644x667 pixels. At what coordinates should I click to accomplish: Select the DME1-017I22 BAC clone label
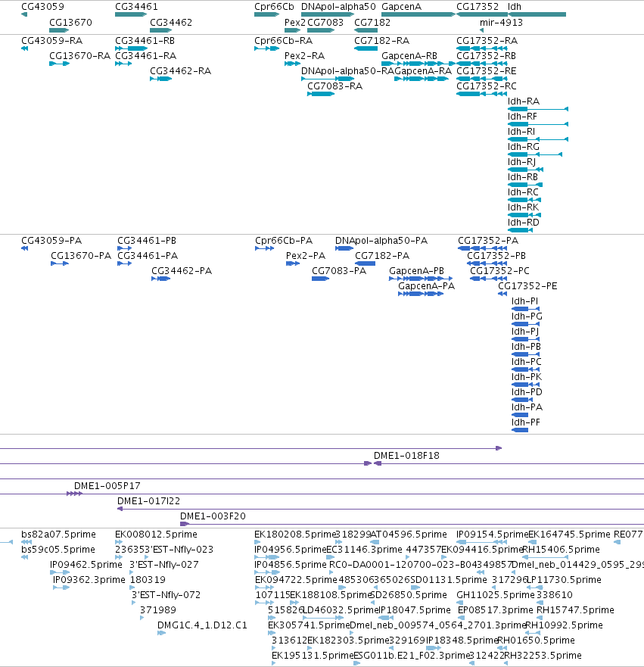click(148, 501)
